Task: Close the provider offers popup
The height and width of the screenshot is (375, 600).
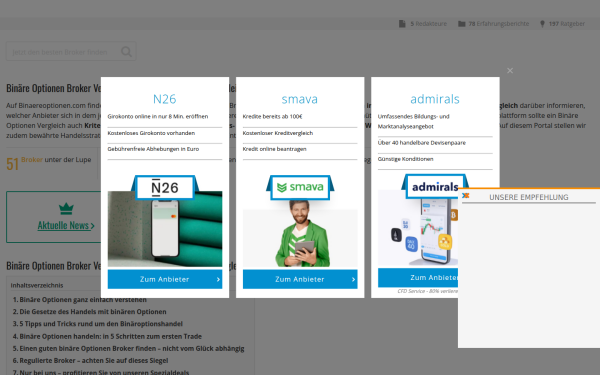Action: tap(510, 70)
